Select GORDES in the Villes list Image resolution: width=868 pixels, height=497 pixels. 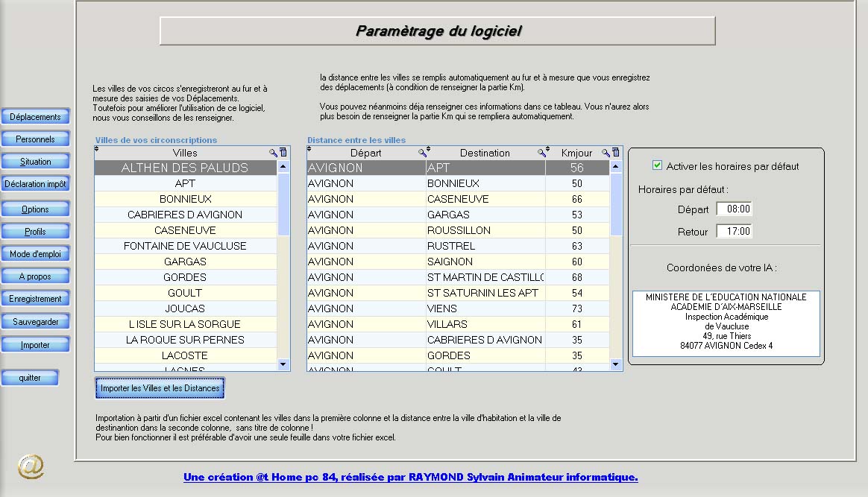[185, 277]
